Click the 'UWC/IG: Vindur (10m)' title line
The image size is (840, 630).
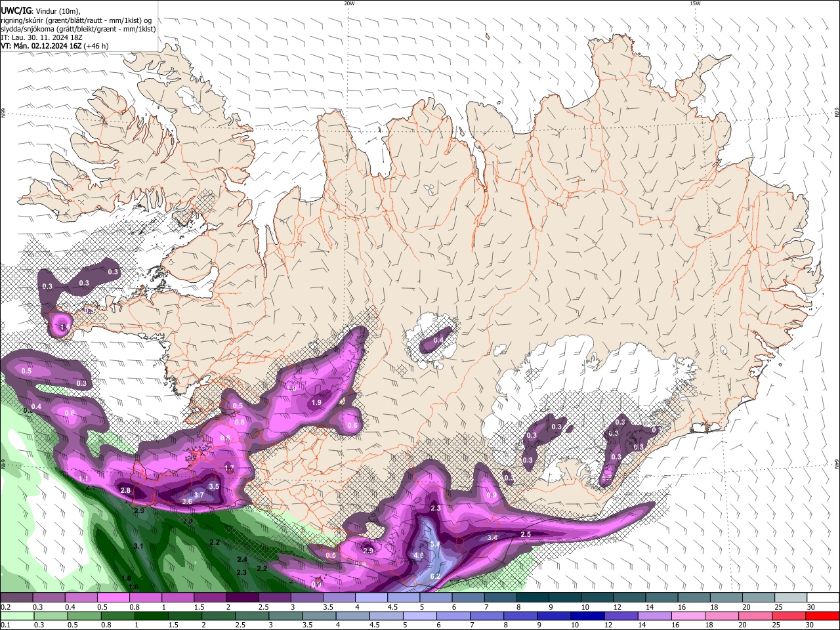click(x=41, y=11)
